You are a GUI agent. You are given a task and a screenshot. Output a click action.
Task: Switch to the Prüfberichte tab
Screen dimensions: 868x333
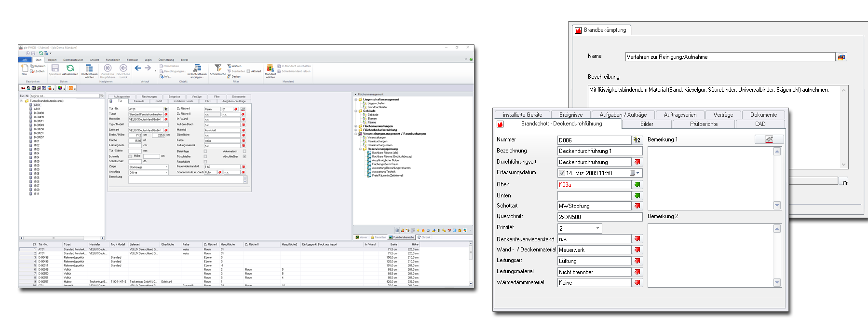point(704,124)
